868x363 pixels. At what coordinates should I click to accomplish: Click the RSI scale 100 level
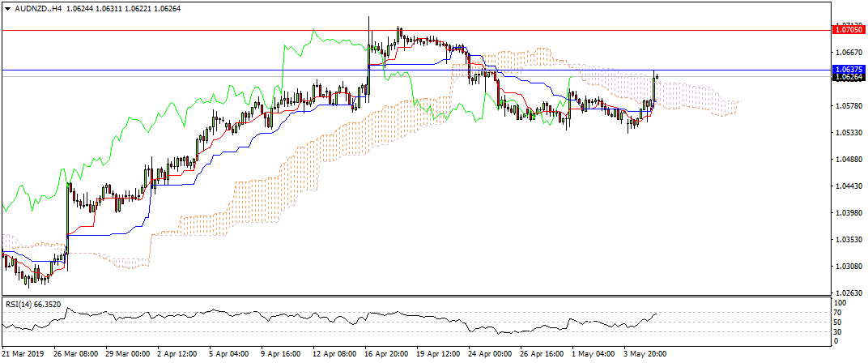[840, 303]
